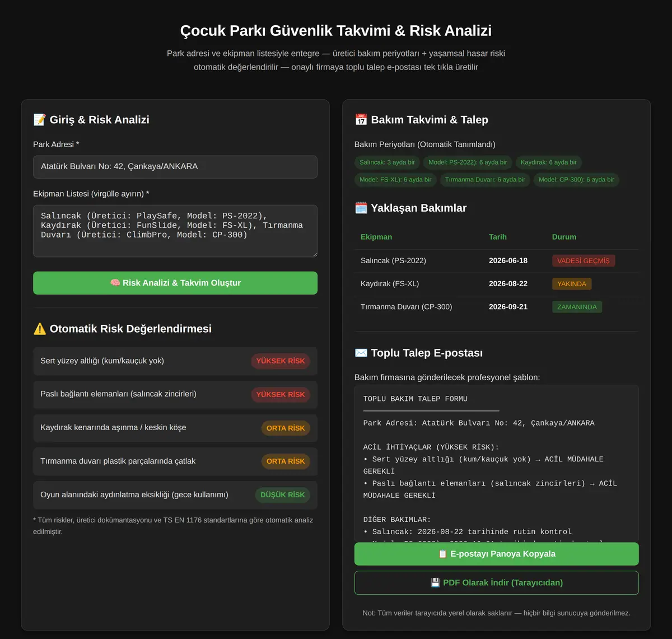Click ORTA RİSK badge for Tırmanma duvarı çatlak

286,461
